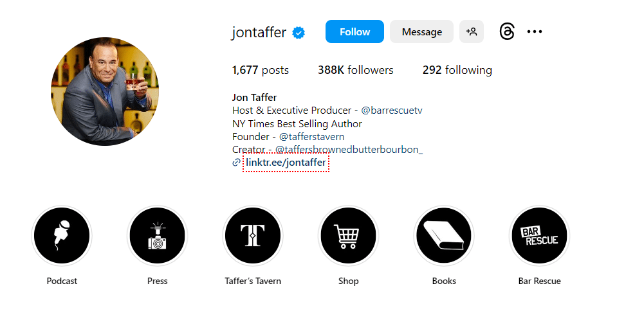Open the Press camera highlight
The width and height of the screenshot is (644, 311).
157,236
